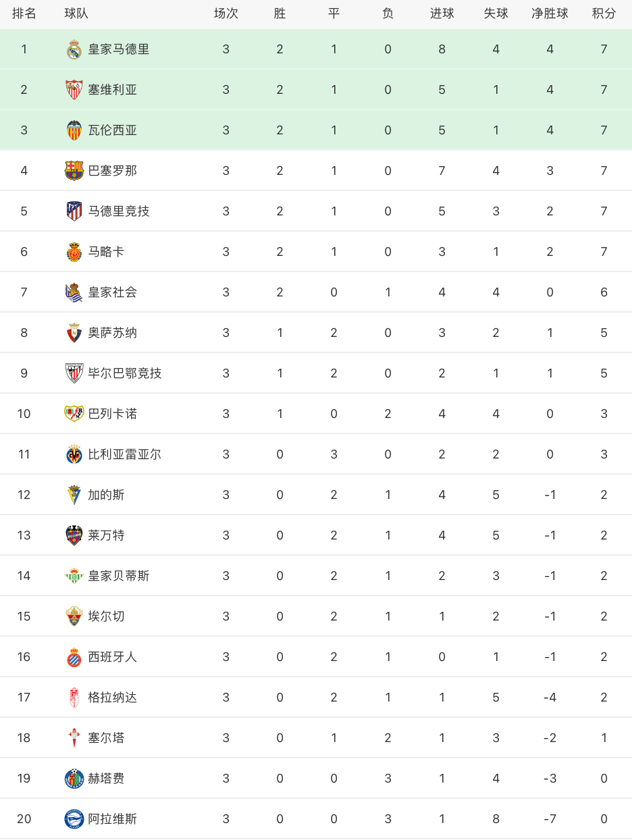Click the Getafe club icon
This screenshot has width=632, height=840.
(74, 779)
